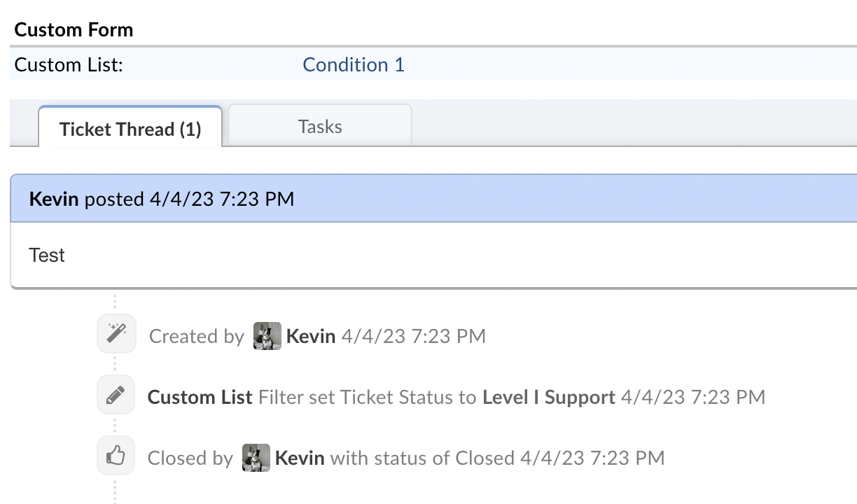Click the timestamp on the Created by entry
The height and width of the screenshot is (504, 857).
(414, 336)
